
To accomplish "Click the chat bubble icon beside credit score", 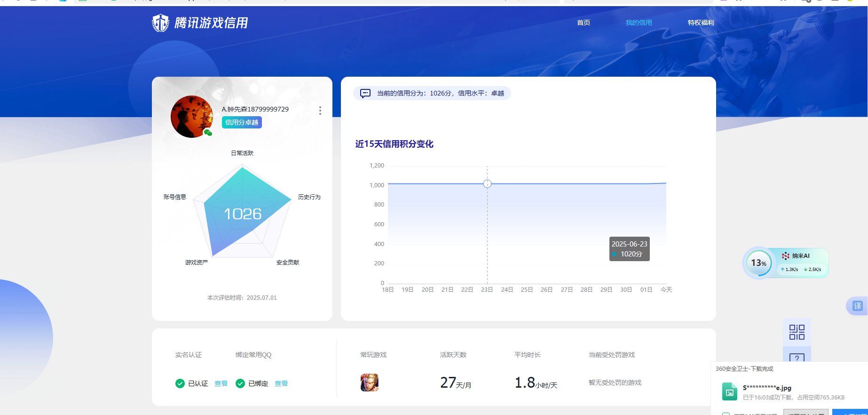I will tap(365, 93).
